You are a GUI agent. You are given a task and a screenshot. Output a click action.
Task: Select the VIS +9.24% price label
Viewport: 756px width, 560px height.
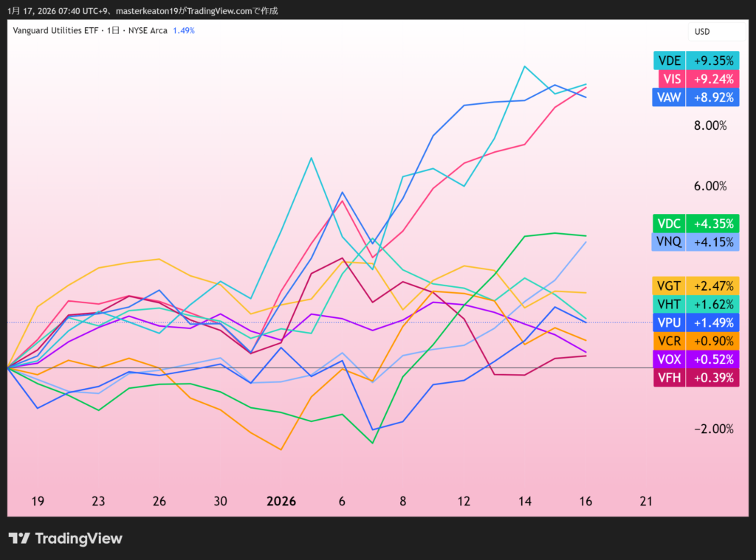tap(696, 79)
